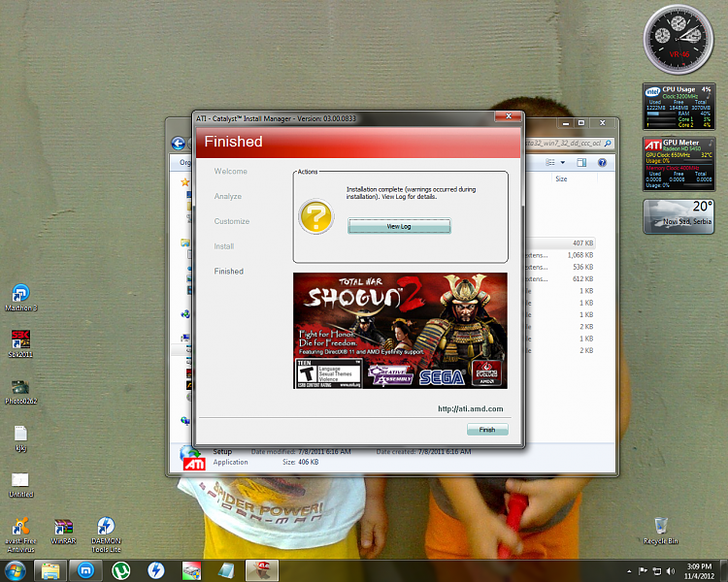Click the ATI GPU Meter gadget

(x=678, y=164)
